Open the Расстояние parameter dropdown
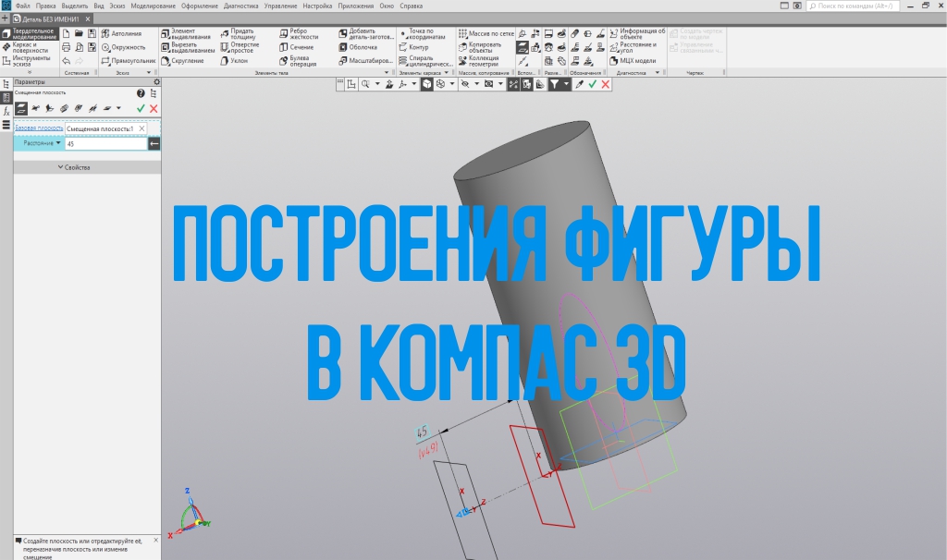 point(58,143)
